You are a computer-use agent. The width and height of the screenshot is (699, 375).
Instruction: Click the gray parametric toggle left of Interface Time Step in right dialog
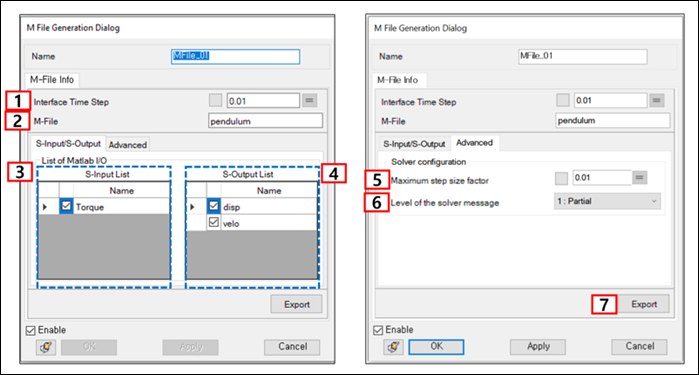[x=563, y=100]
